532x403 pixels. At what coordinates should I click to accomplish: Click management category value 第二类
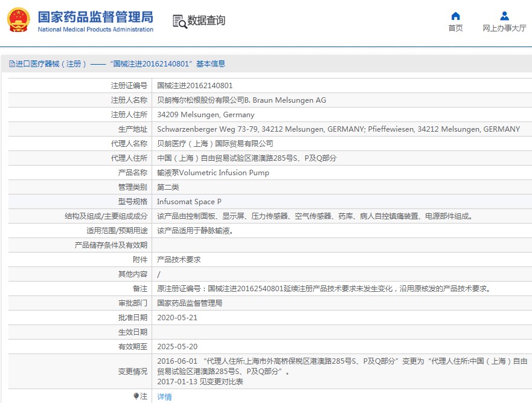168,187
